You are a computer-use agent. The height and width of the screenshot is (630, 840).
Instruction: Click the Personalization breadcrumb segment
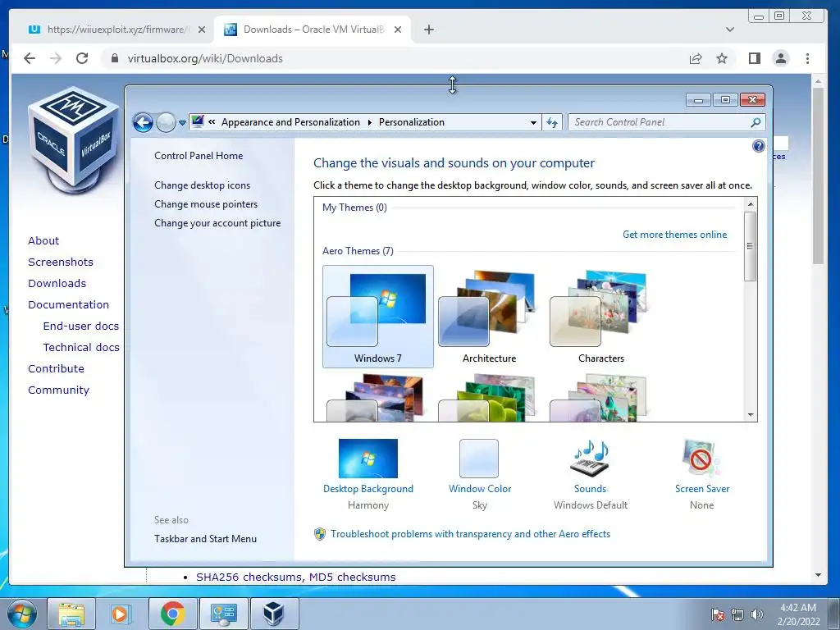tap(412, 122)
